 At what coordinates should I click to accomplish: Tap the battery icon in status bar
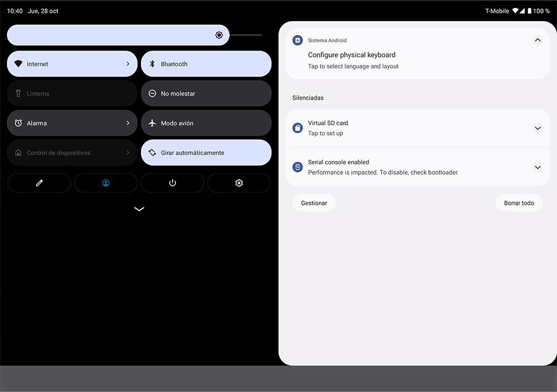[529, 11]
